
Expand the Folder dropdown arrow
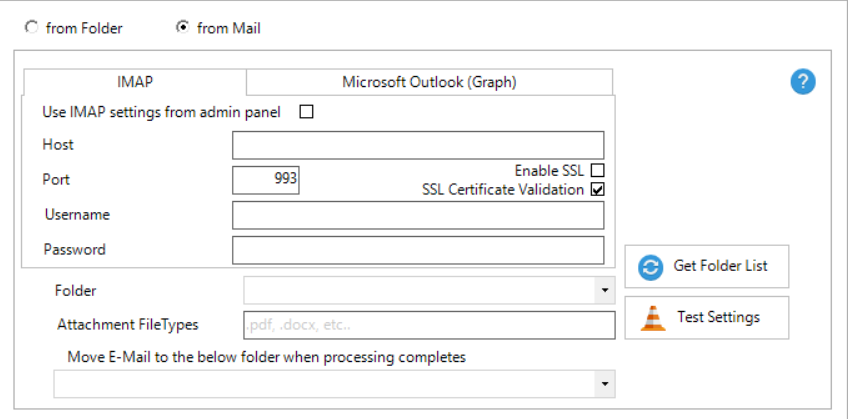[605, 291]
